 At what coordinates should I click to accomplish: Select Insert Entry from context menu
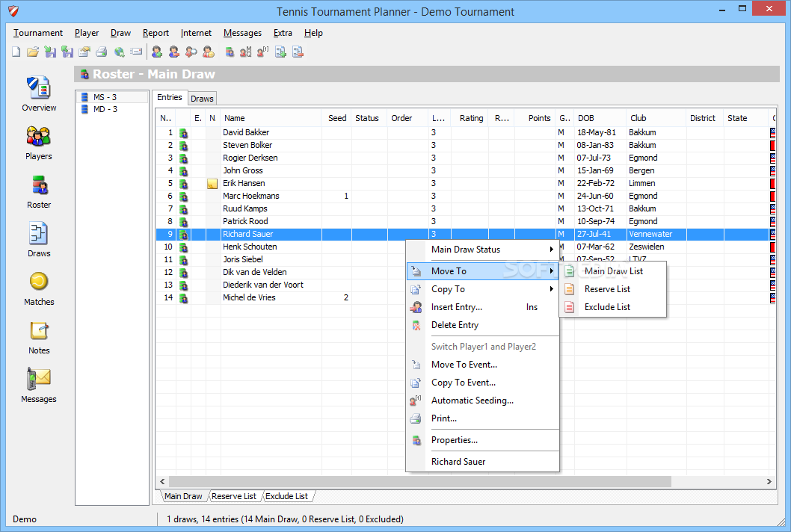(x=482, y=307)
